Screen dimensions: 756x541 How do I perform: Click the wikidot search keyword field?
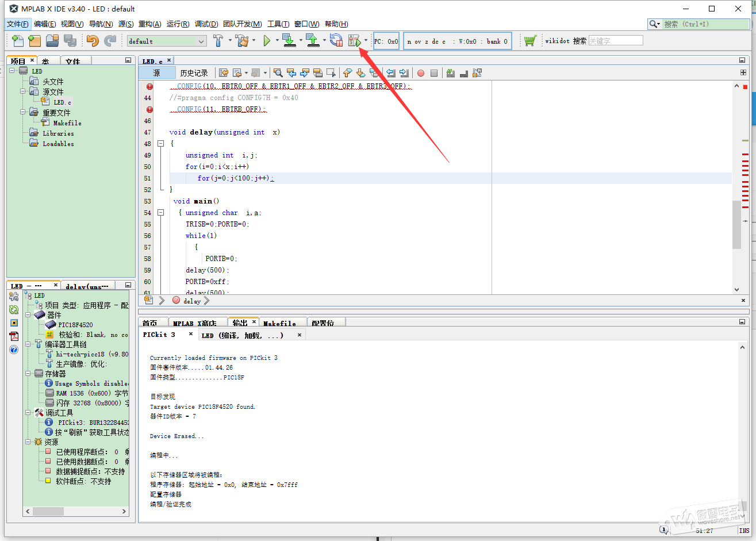[615, 41]
